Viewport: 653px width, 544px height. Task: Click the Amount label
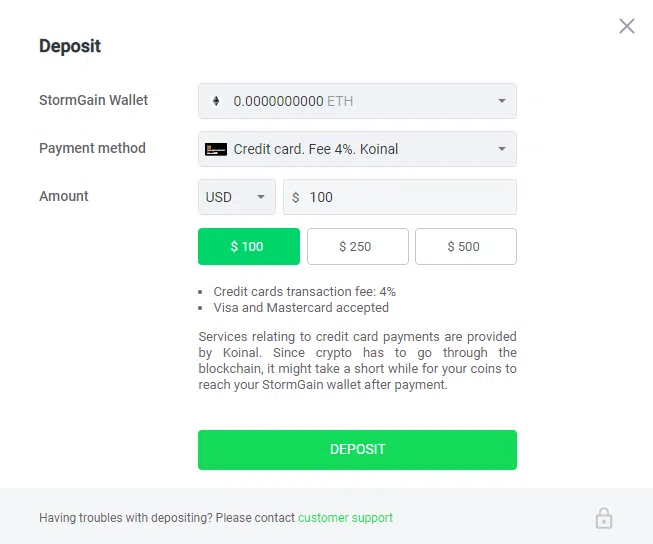tap(64, 196)
